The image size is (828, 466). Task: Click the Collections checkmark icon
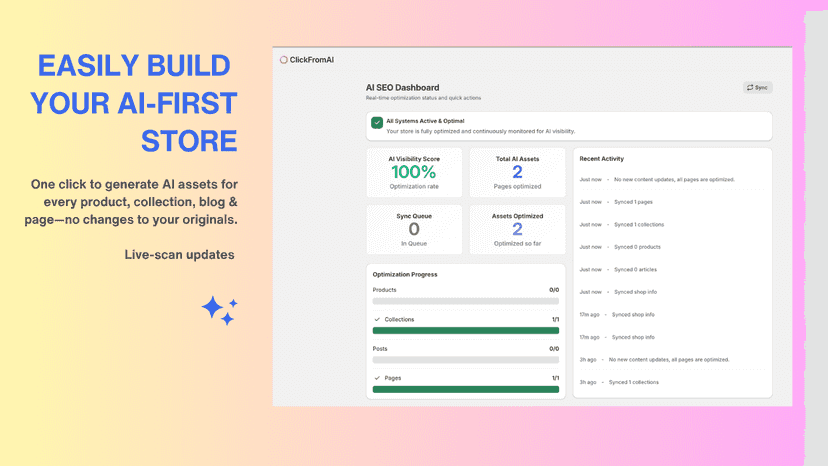377,320
